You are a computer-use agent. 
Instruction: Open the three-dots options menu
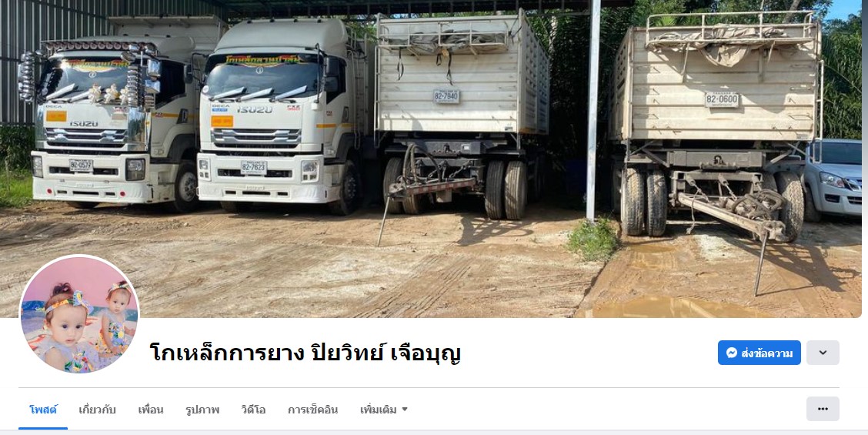[x=823, y=409]
